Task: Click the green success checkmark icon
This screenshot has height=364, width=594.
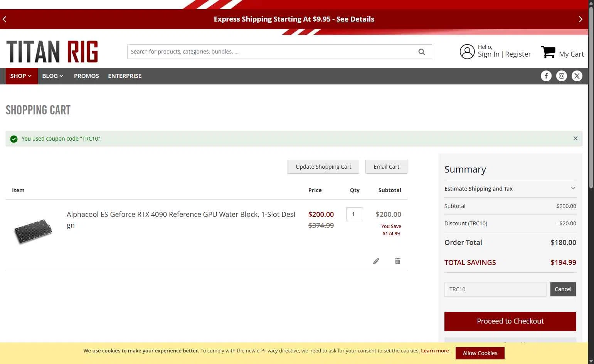Action: click(14, 139)
